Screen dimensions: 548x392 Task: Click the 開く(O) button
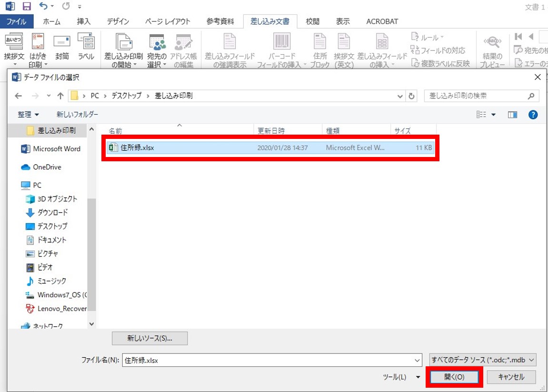[x=454, y=377]
